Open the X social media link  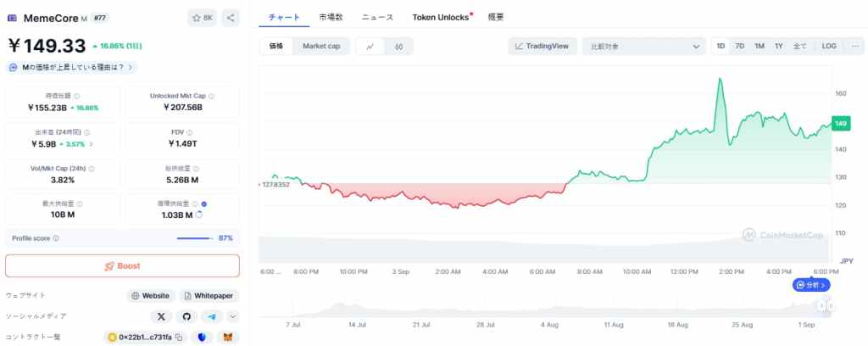[x=161, y=316]
